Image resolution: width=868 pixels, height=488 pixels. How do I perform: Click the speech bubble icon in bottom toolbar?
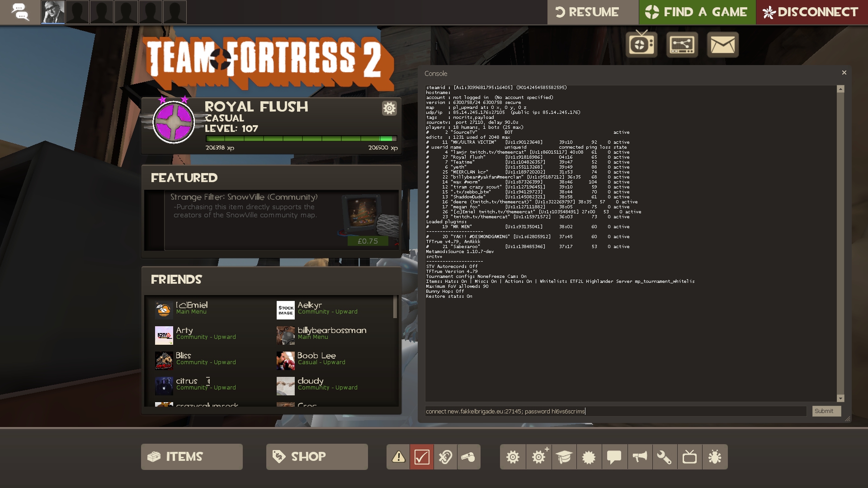tap(614, 457)
